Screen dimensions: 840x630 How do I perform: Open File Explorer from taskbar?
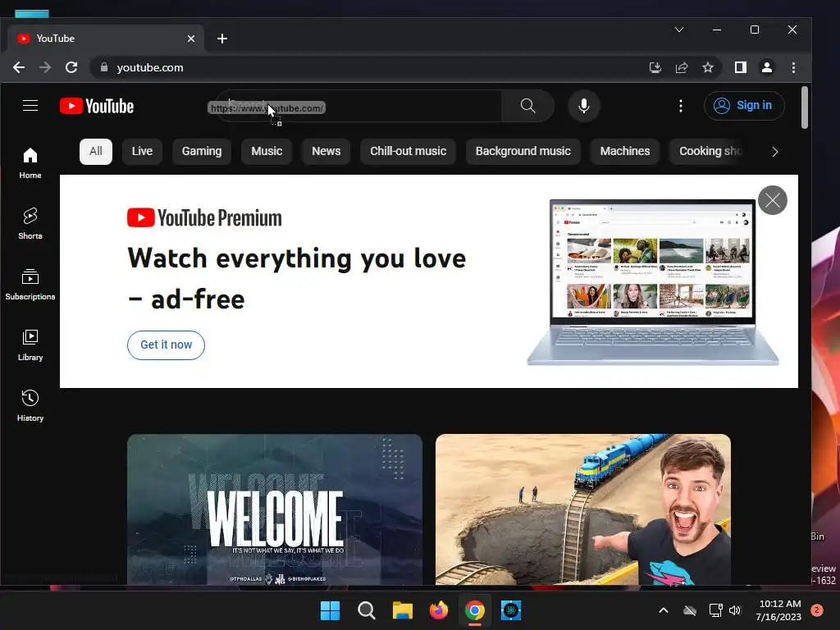[402, 610]
